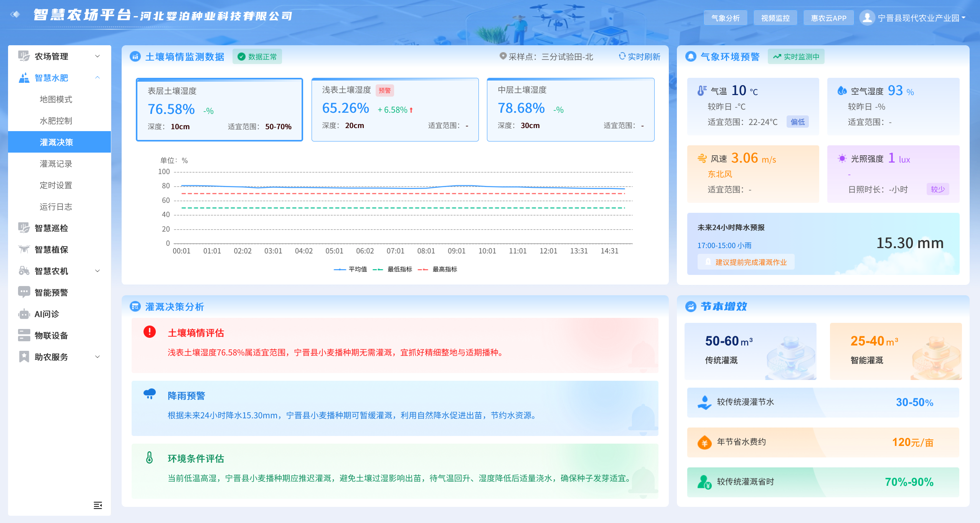The height and width of the screenshot is (523, 980).
Task: Click the sampling point location pin icon
Action: (503, 56)
